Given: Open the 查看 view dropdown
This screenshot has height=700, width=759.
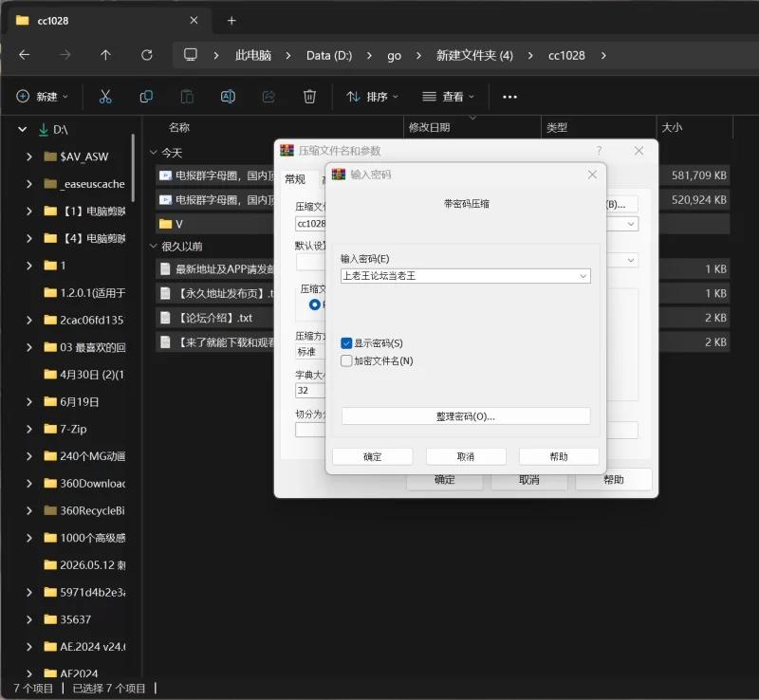Looking at the screenshot, I should [448, 97].
